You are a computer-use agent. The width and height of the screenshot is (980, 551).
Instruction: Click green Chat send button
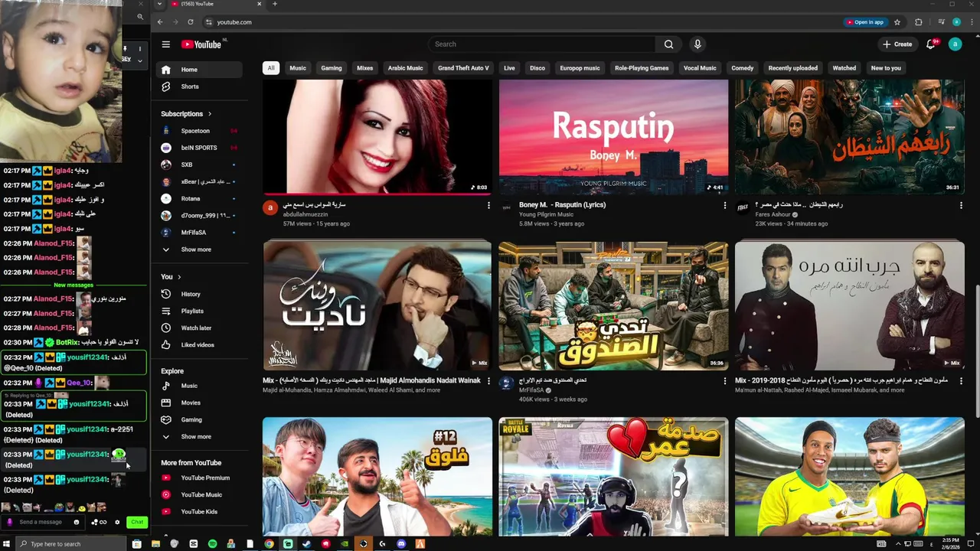(136, 522)
